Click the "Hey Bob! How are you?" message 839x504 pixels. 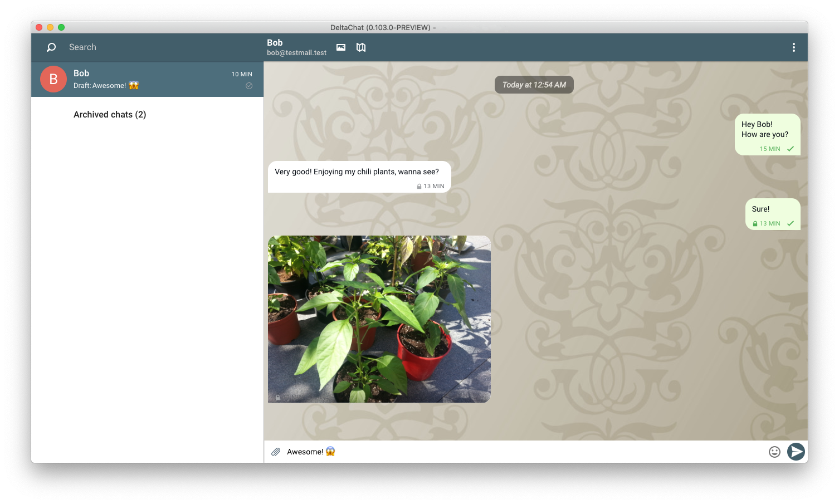click(x=767, y=134)
